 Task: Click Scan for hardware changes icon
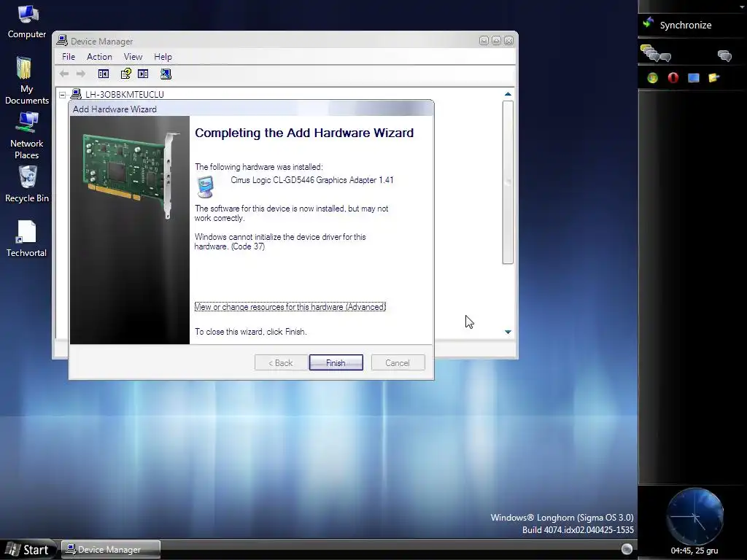point(166,74)
